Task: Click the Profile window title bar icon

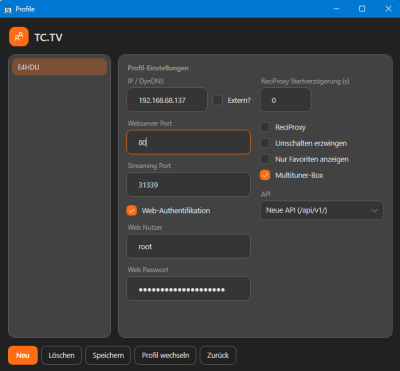Action: [x=8, y=9]
